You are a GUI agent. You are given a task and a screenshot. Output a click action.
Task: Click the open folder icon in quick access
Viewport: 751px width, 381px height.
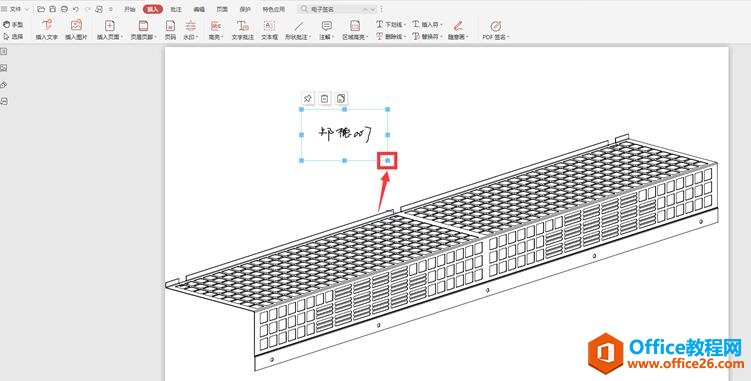[41, 9]
